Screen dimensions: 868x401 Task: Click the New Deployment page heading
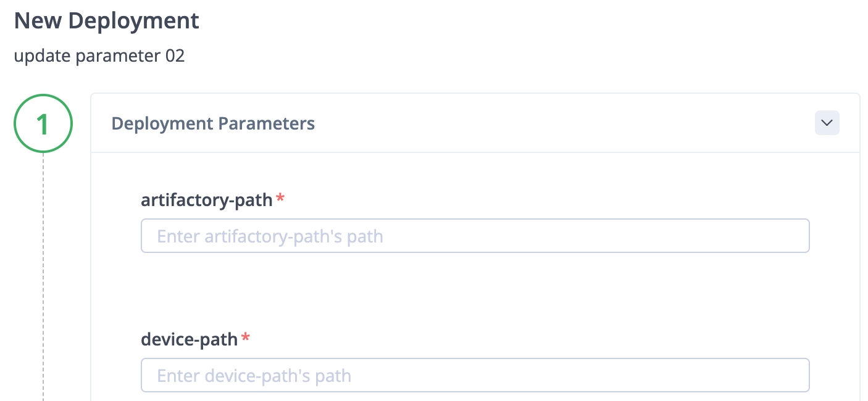coord(106,21)
